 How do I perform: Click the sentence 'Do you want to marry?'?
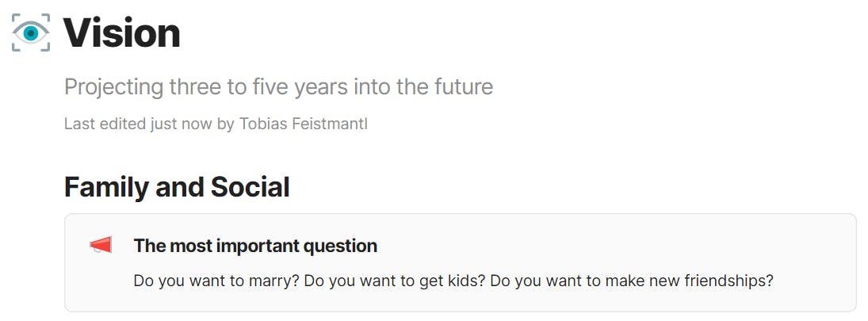click(x=217, y=281)
